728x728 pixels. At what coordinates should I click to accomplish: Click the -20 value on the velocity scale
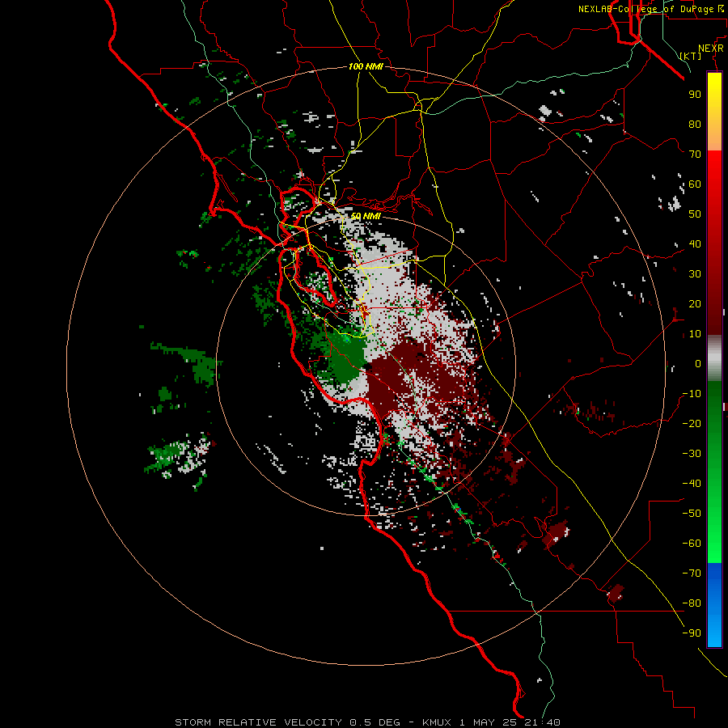(692, 423)
